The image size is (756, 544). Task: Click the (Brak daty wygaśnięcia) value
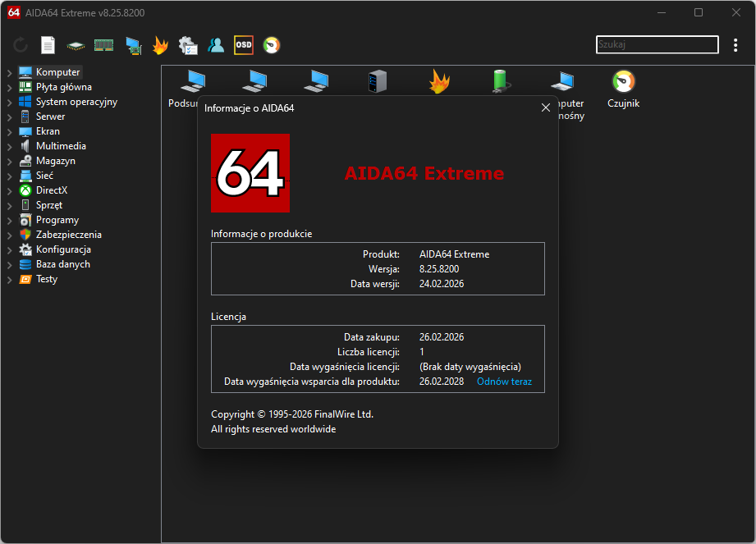click(470, 367)
